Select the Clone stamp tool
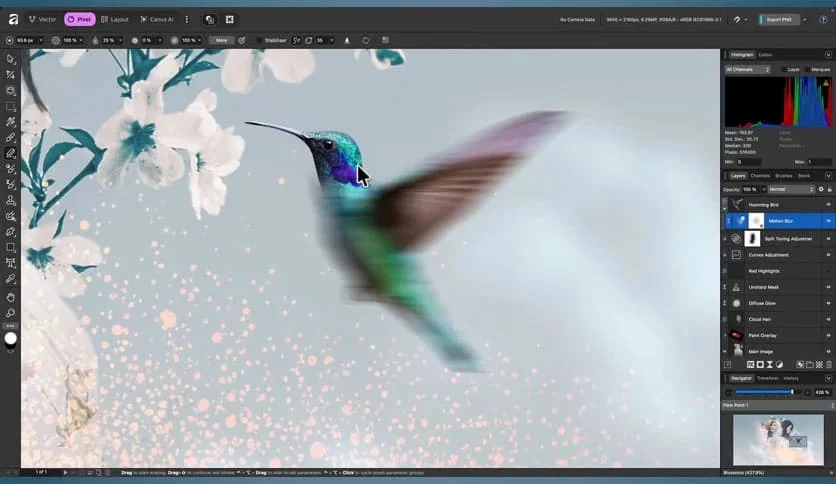836x484 pixels. [11, 200]
